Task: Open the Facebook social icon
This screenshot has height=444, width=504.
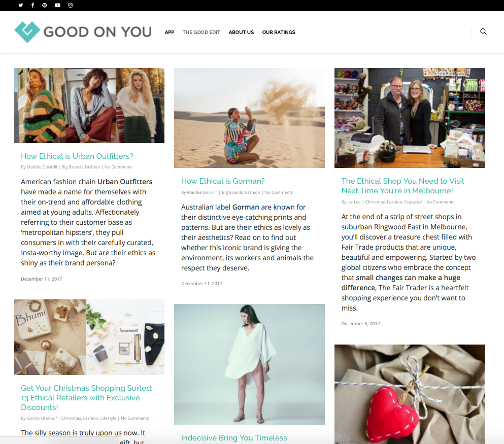Action: pyautogui.click(x=33, y=5)
